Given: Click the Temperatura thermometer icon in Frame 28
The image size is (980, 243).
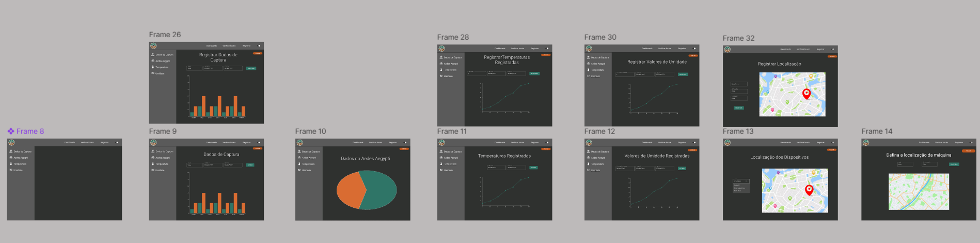Looking at the screenshot, I should pyautogui.click(x=441, y=70).
